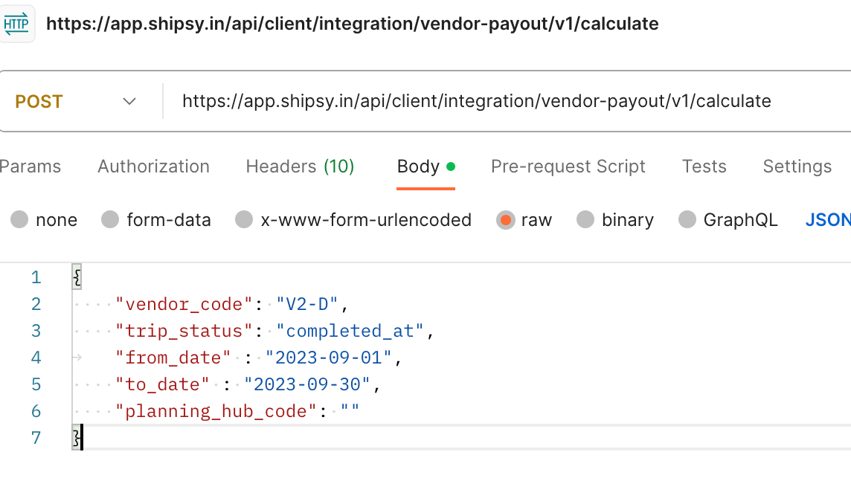Open the Pre-request Script tab
The width and height of the screenshot is (851, 504).
[568, 167]
